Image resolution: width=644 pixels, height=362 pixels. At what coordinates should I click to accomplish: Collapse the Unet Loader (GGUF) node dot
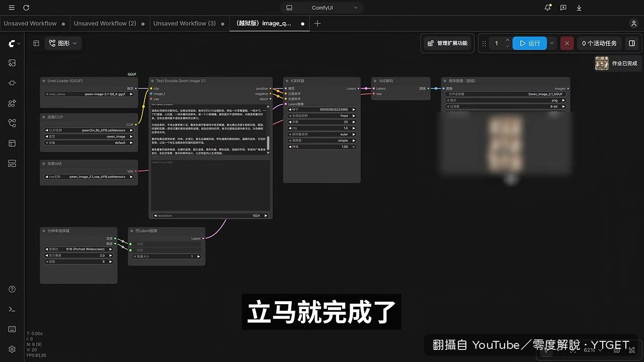click(x=44, y=81)
